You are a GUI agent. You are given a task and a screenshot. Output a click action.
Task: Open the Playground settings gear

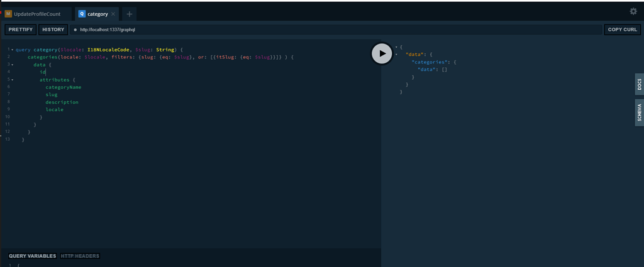[x=633, y=11]
